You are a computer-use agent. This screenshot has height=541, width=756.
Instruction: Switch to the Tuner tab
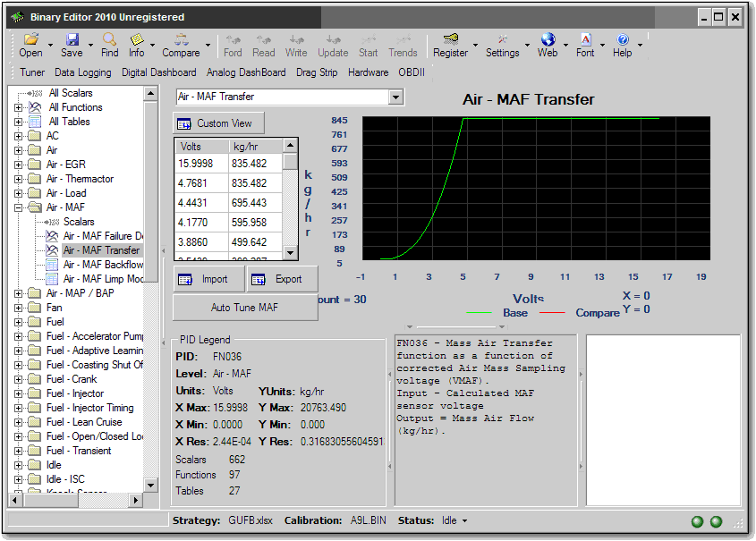coord(32,72)
